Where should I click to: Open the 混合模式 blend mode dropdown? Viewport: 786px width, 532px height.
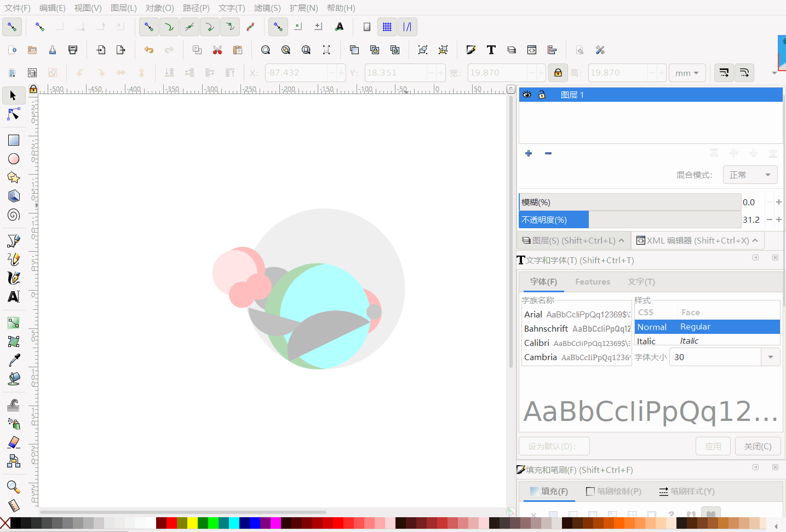750,175
